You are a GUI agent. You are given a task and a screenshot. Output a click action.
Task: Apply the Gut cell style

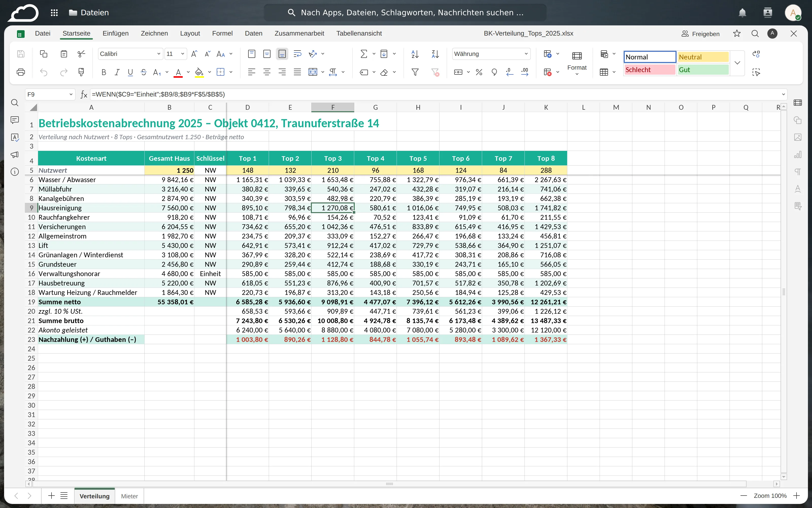click(x=703, y=70)
